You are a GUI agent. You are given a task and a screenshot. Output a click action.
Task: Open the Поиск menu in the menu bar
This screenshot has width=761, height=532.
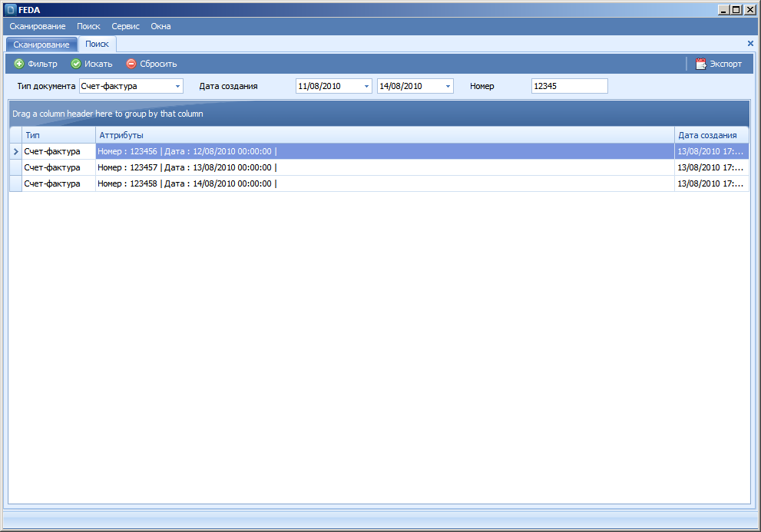[88, 26]
